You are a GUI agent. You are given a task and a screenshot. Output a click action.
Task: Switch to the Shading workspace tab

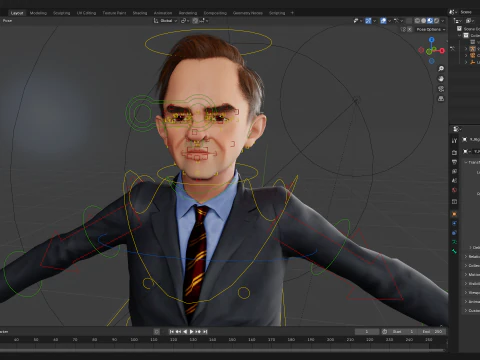[x=140, y=13]
